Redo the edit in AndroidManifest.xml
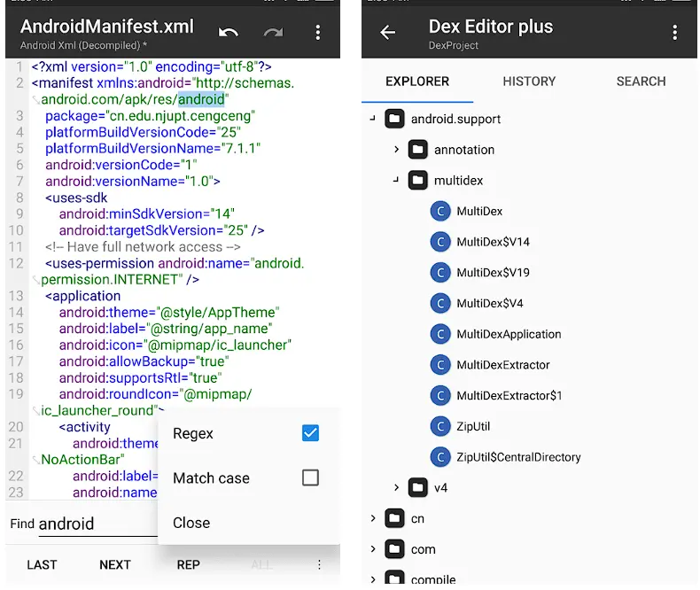Screen dimensions: 700x590 273,32
